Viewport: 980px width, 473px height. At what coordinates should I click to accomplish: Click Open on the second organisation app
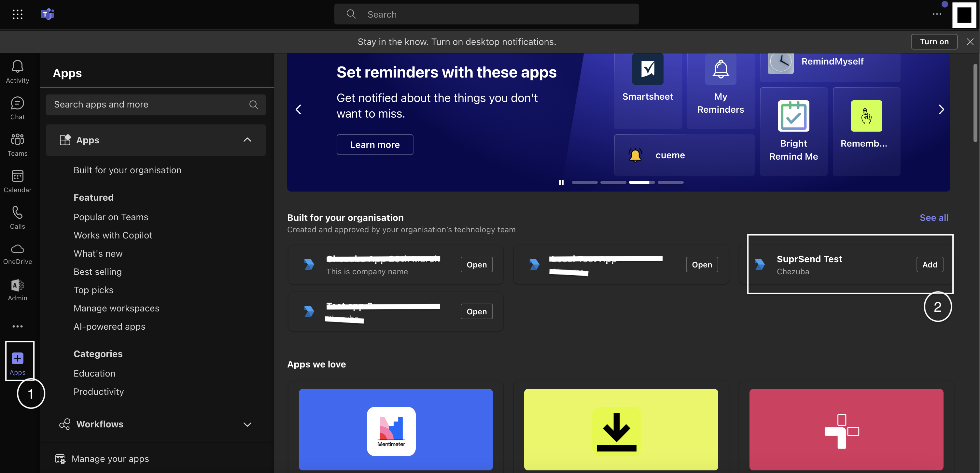pos(702,265)
